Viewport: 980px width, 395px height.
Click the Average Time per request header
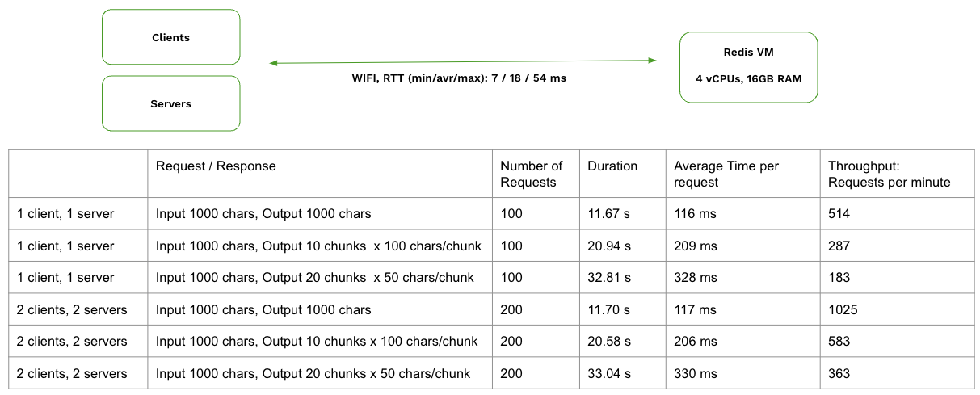click(x=742, y=174)
